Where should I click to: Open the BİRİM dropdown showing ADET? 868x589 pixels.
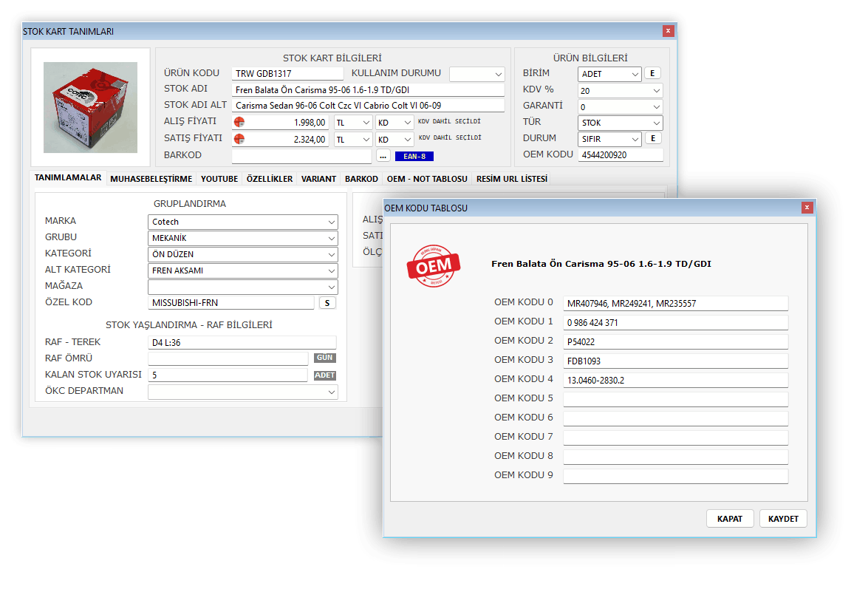click(x=609, y=74)
